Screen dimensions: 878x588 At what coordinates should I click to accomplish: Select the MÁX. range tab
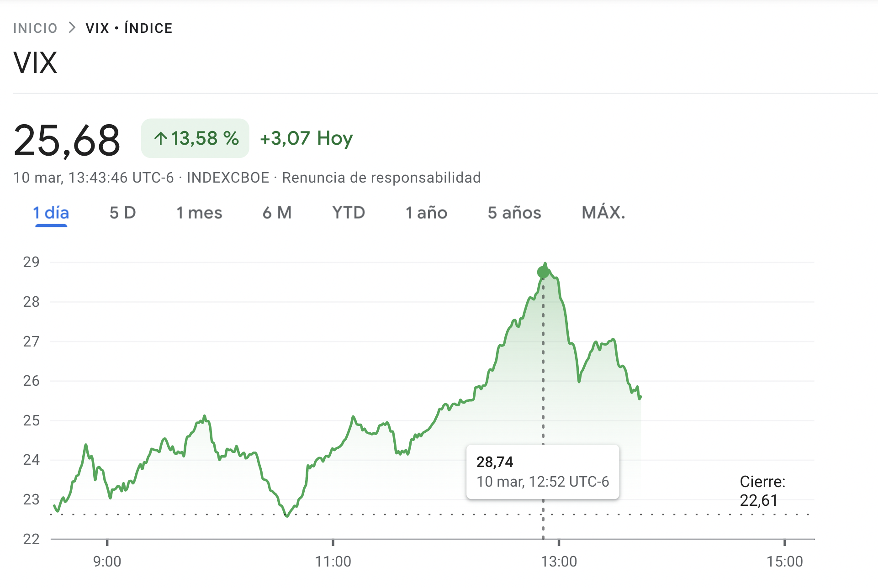click(603, 213)
